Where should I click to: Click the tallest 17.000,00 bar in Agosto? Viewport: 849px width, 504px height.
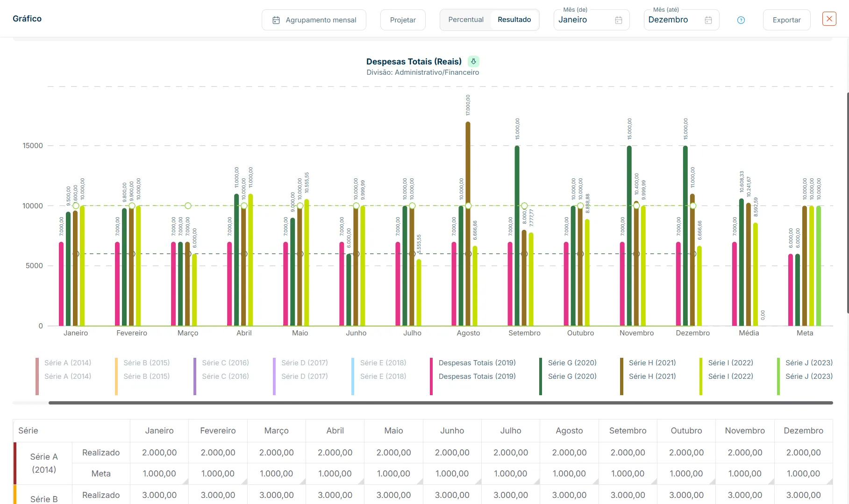point(468,224)
